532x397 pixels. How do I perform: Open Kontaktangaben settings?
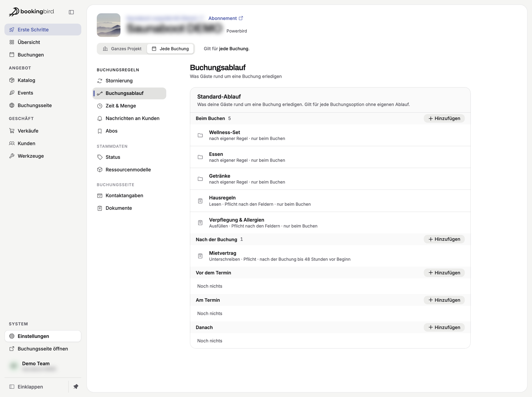click(129, 196)
